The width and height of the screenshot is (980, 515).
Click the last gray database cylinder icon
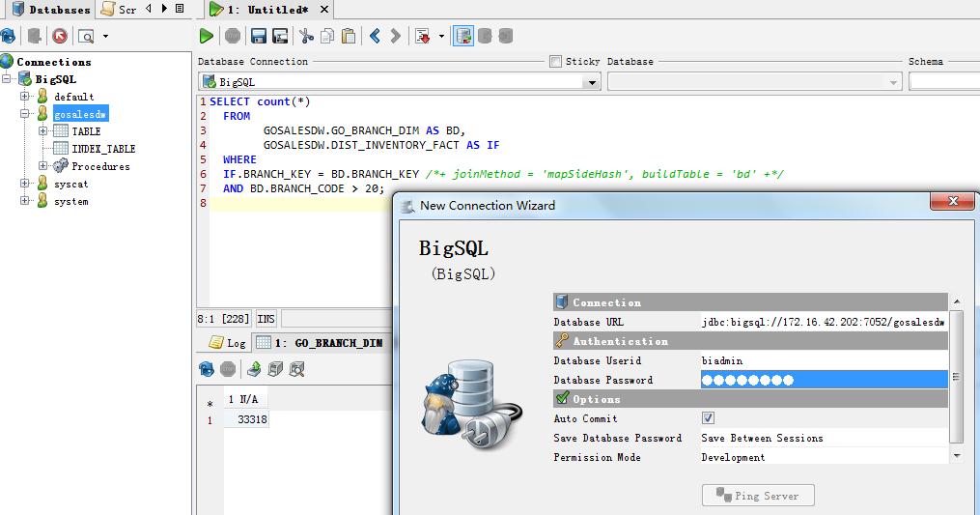[x=506, y=37]
